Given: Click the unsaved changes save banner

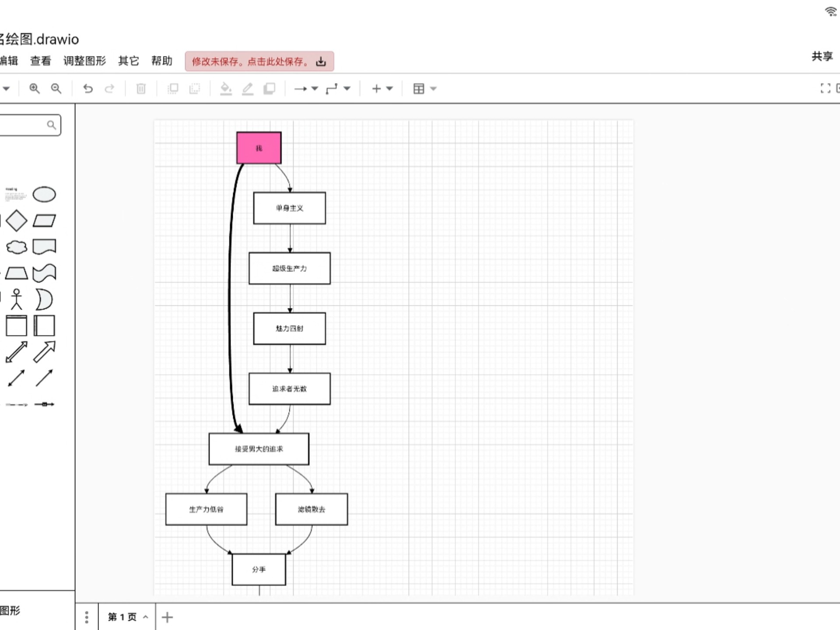Looking at the screenshot, I should coord(260,61).
